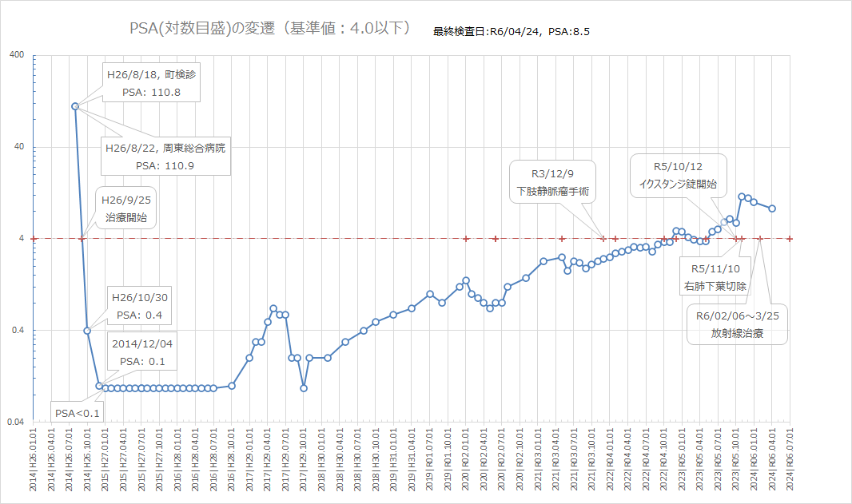Select the "2014/12/04 PSA: 0.1" callout

pyautogui.click(x=142, y=352)
